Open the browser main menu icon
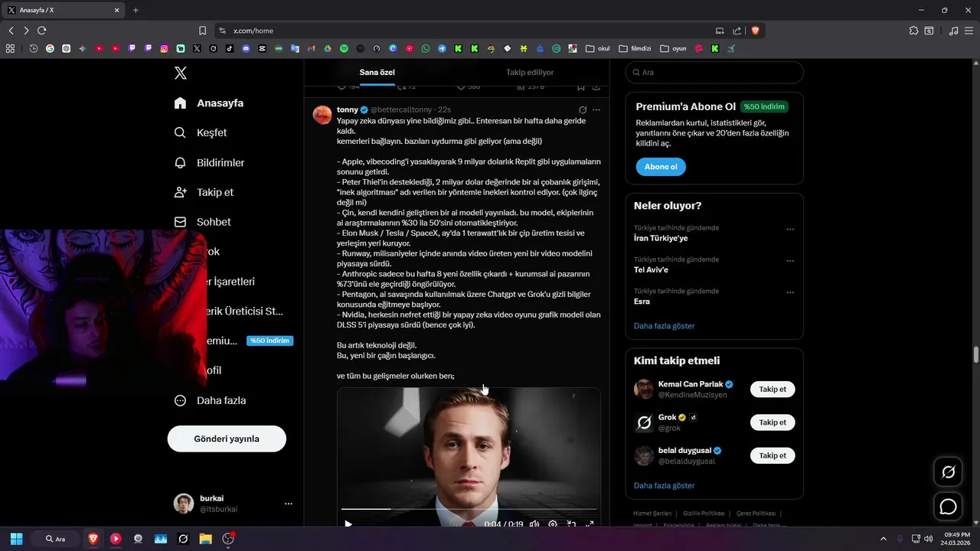 pos(969,31)
